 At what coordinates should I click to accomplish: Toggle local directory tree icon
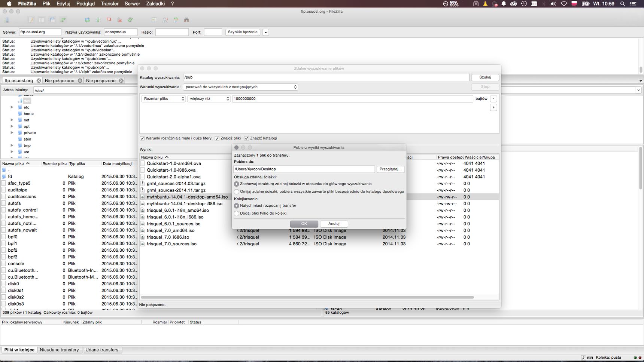pos(42,20)
